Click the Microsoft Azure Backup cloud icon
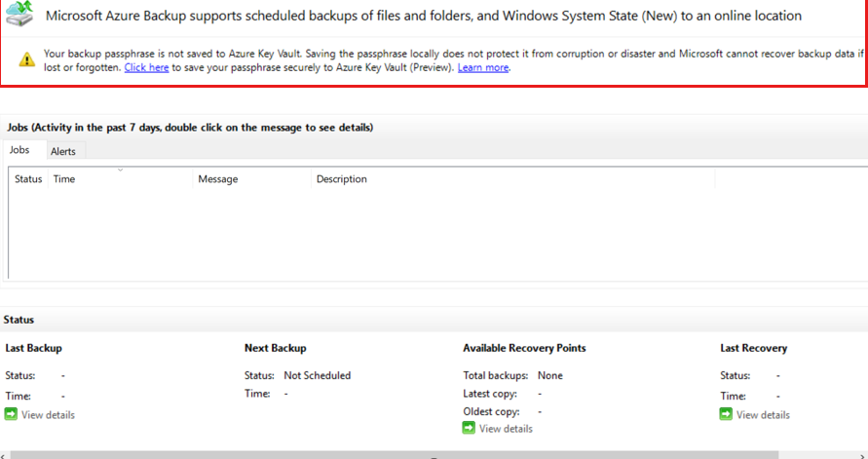Viewport: 868px width, 459px height. point(20,15)
